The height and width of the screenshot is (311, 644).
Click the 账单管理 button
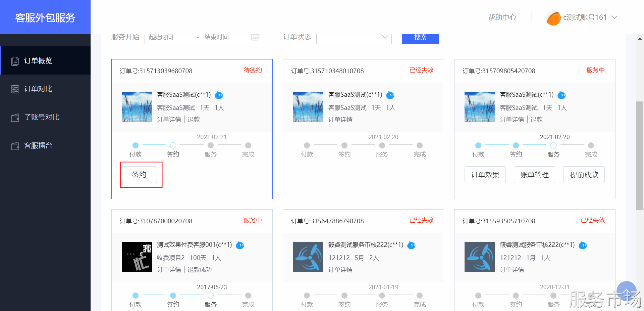[534, 175]
